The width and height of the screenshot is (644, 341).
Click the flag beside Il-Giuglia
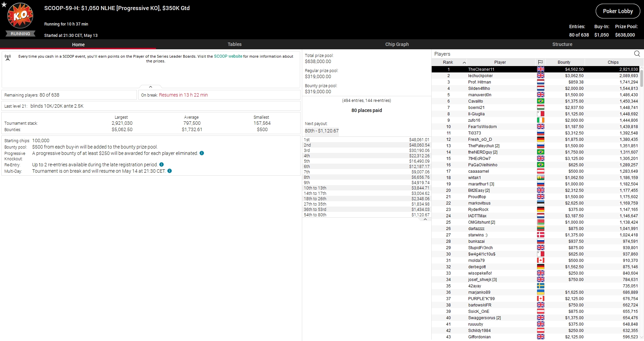click(540, 114)
